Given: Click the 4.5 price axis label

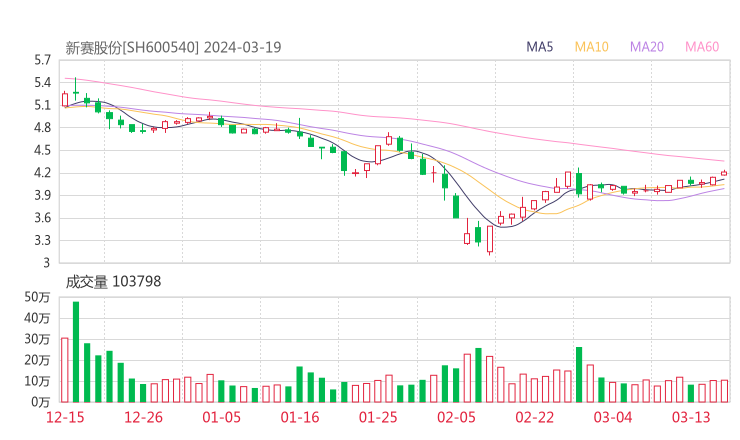Looking at the screenshot, I should point(42,150).
